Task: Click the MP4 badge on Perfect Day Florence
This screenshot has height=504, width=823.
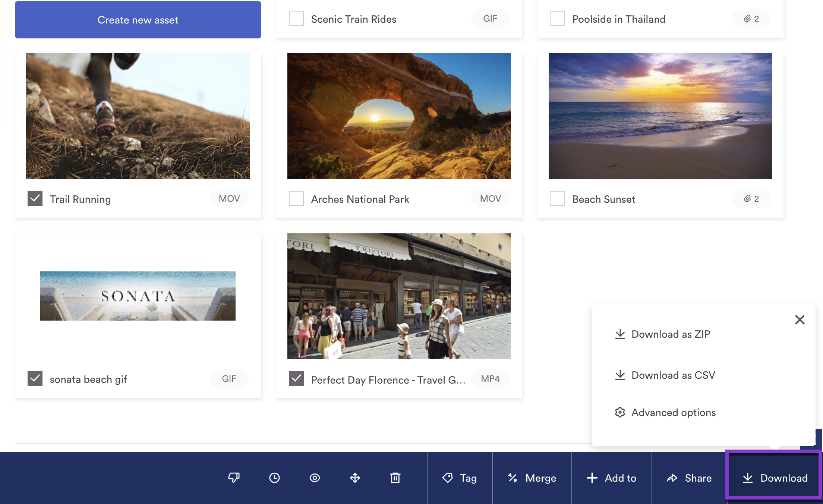Action: (x=490, y=378)
